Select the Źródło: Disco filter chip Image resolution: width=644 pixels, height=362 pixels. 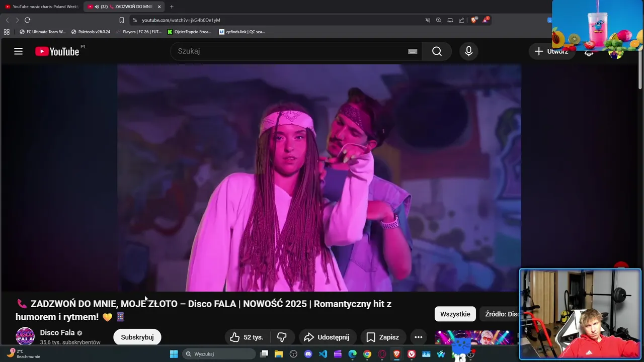coord(500,314)
